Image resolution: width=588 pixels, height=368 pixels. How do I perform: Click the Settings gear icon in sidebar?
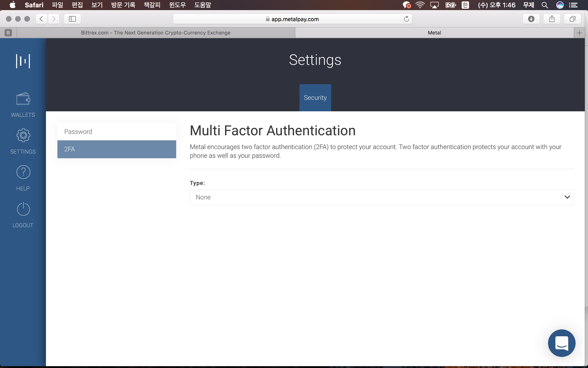coord(23,136)
